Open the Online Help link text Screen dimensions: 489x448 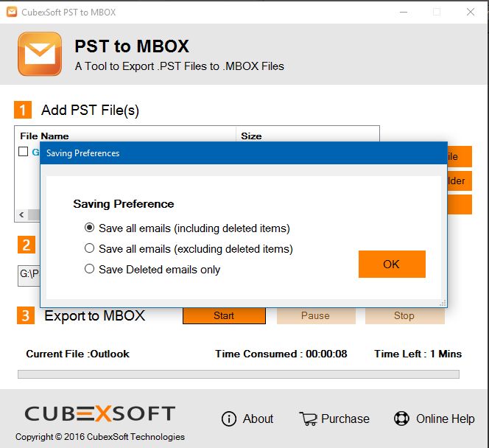(445, 419)
